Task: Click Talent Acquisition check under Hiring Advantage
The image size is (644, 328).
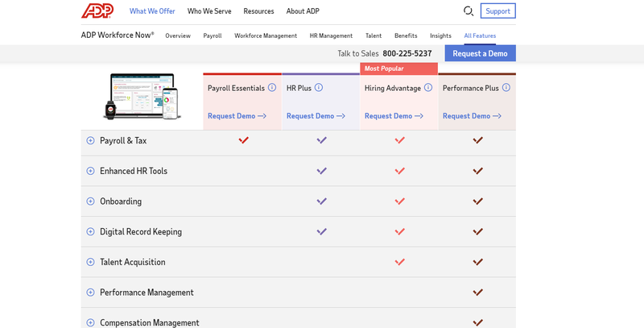Action: [399, 262]
